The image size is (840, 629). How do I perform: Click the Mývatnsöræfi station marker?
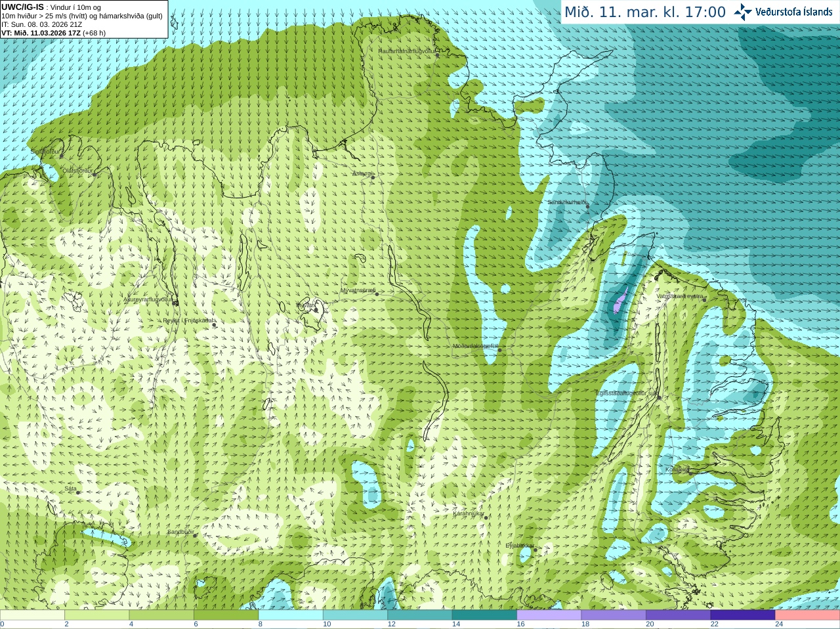click(x=377, y=293)
